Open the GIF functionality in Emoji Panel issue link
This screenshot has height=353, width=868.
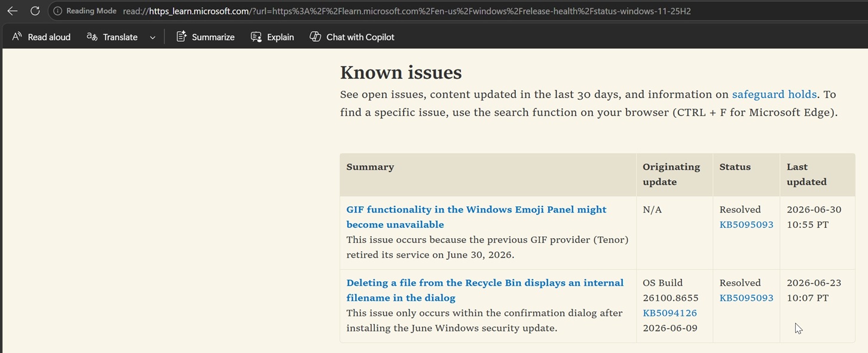click(x=476, y=217)
